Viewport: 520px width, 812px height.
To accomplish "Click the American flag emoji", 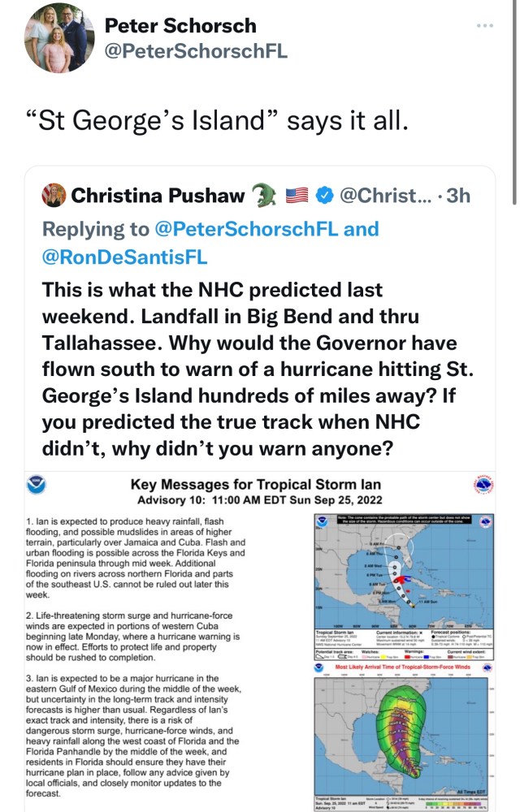I will 297,196.
